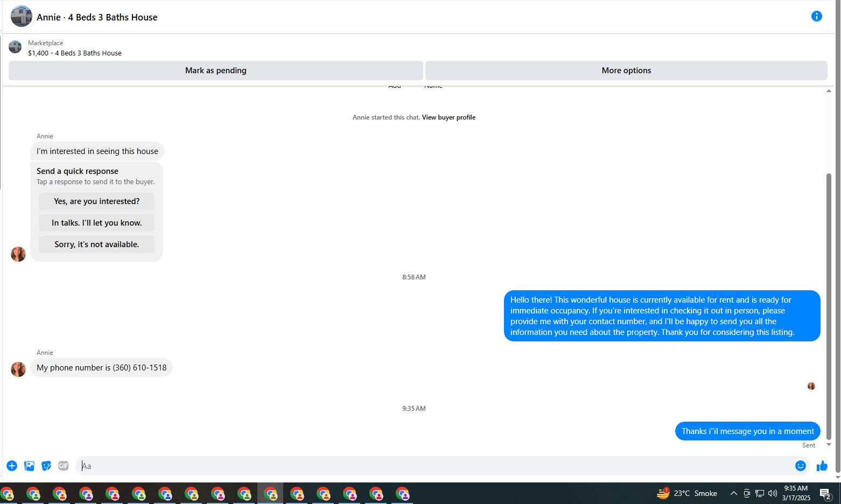Click the highlighted active Chrome taskbar icon

click(x=270, y=493)
